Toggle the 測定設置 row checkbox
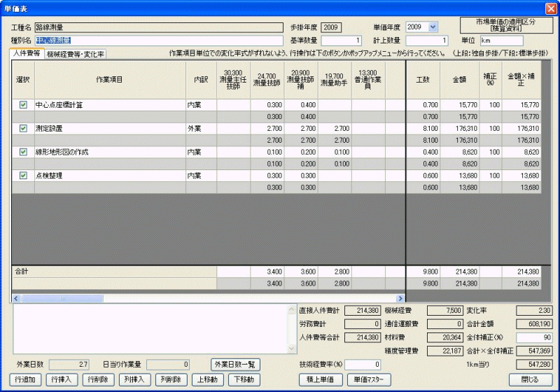 (23, 128)
